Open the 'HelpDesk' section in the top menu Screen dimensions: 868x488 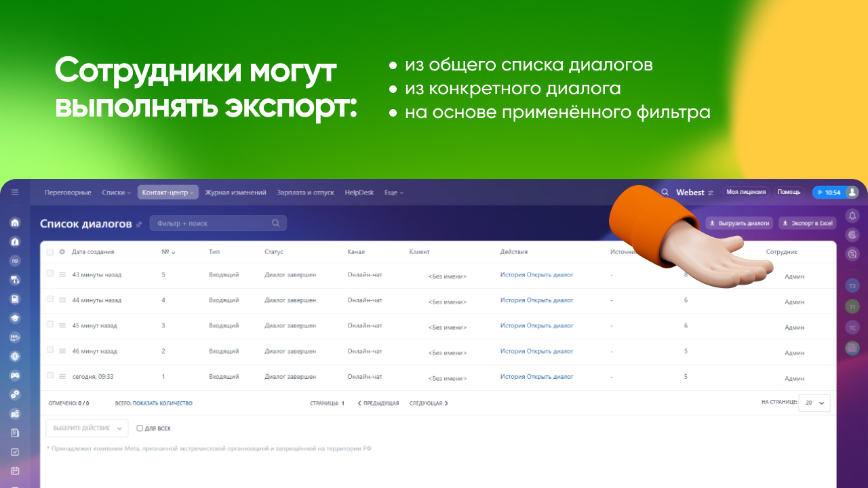359,192
